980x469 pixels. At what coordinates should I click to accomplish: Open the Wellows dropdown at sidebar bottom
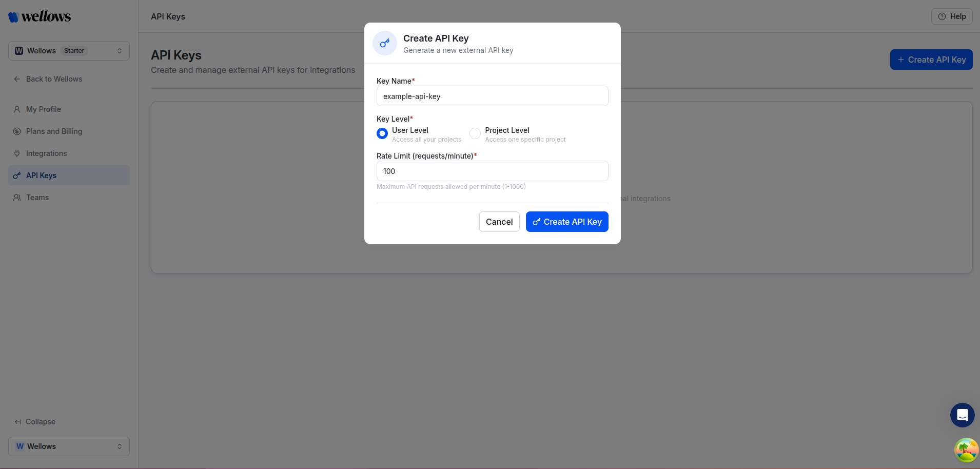68,446
